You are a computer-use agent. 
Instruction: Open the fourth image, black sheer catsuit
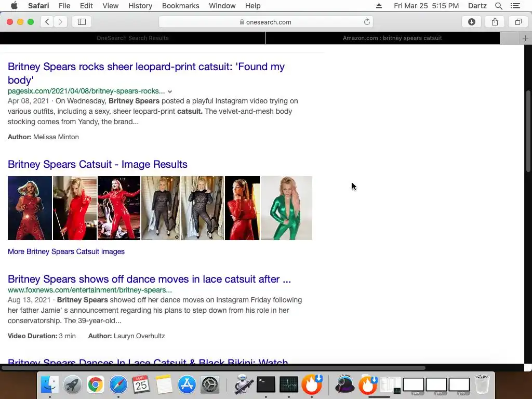(x=161, y=208)
